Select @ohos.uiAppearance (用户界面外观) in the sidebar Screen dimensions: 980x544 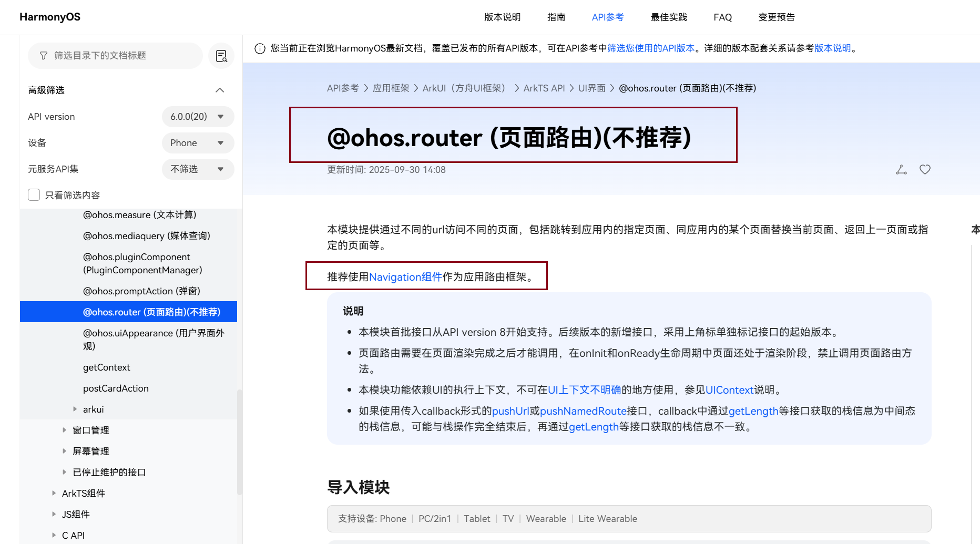(154, 340)
